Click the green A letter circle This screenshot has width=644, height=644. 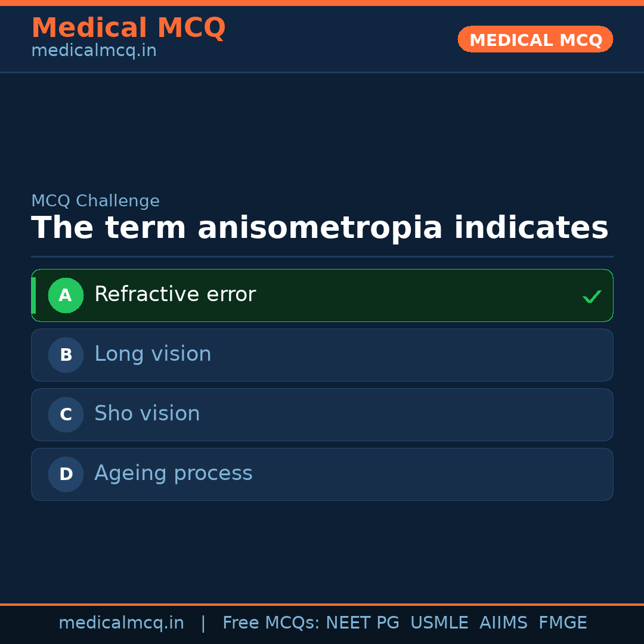pyautogui.click(x=66, y=295)
